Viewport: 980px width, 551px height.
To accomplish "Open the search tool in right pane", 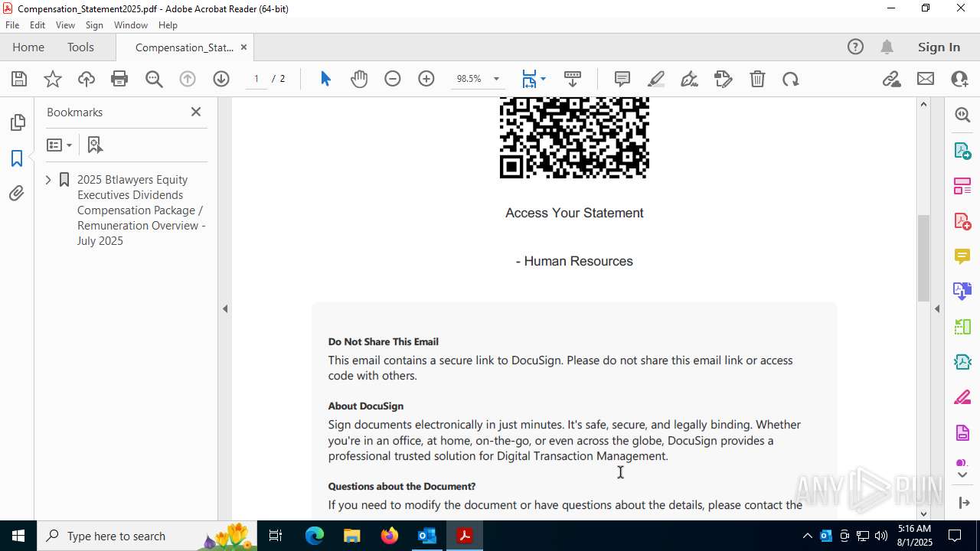I will click(x=962, y=115).
